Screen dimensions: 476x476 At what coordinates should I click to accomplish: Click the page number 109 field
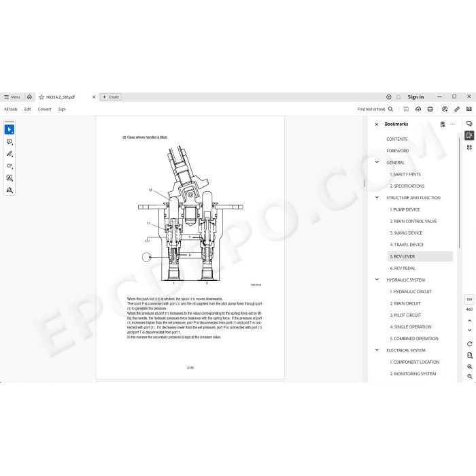469,299
